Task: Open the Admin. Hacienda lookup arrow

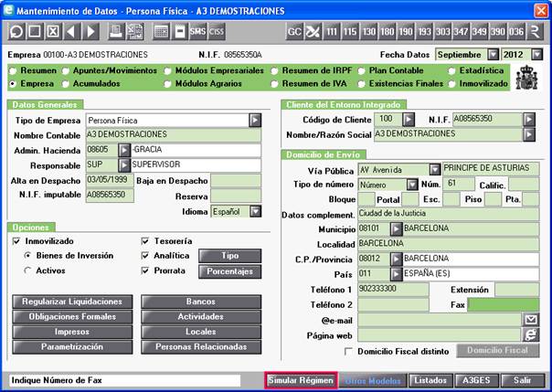Action: tap(124, 150)
